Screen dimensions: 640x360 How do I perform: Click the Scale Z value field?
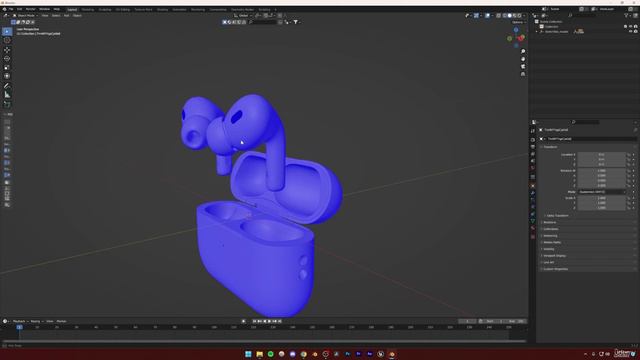tap(601, 208)
